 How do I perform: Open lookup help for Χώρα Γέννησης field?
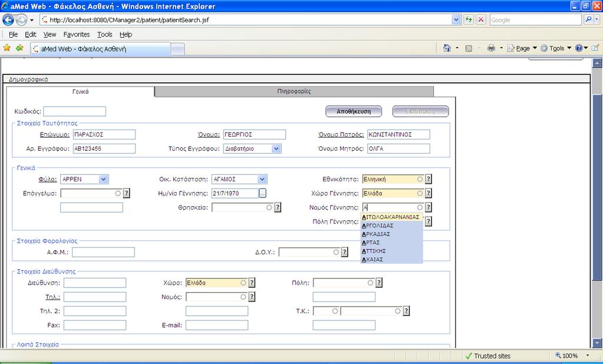pyautogui.click(x=429, y=193)
